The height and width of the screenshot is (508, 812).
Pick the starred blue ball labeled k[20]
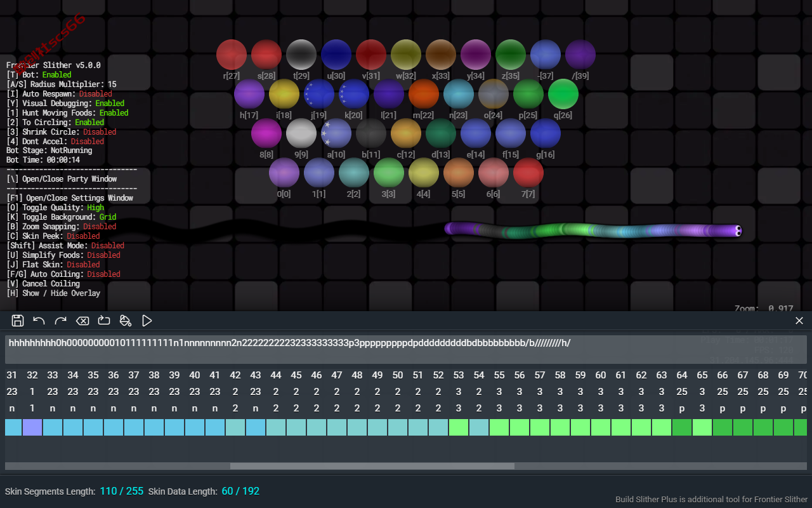tap(354, 94)
